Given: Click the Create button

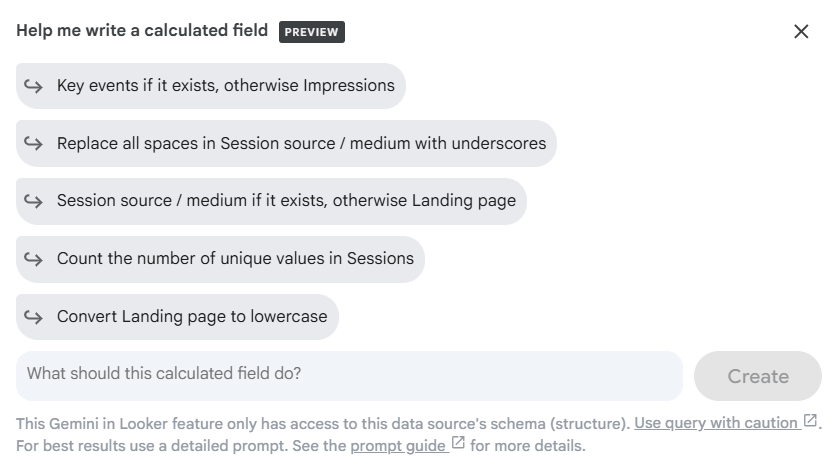Looking at the screenshot, I should [758, 376].
